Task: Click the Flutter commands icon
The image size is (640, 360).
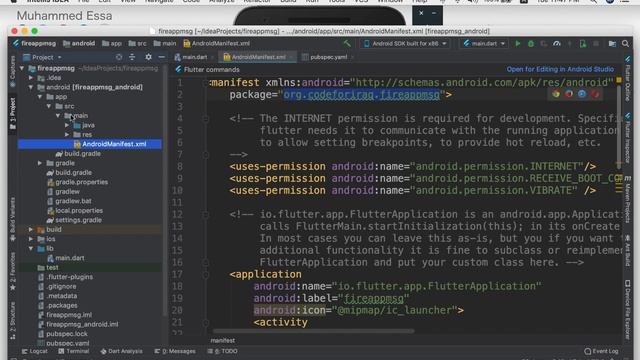Action: click(178, 69)
